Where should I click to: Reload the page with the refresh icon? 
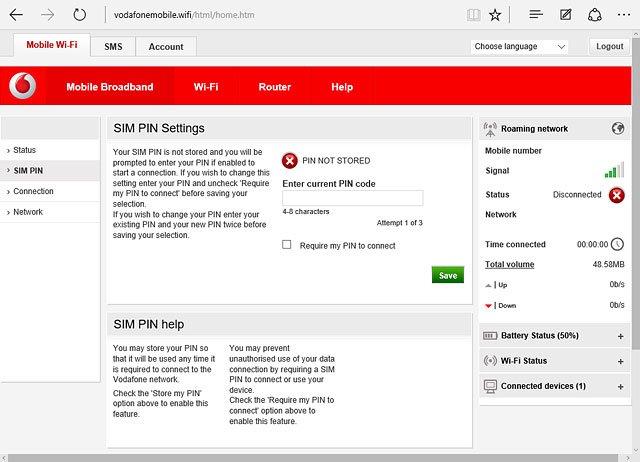[79, 15]
